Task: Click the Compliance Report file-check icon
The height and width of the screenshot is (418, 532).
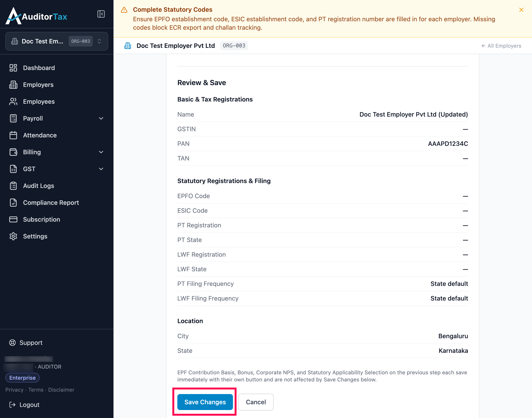Action: pyautogui.click(x=13, y=203)
